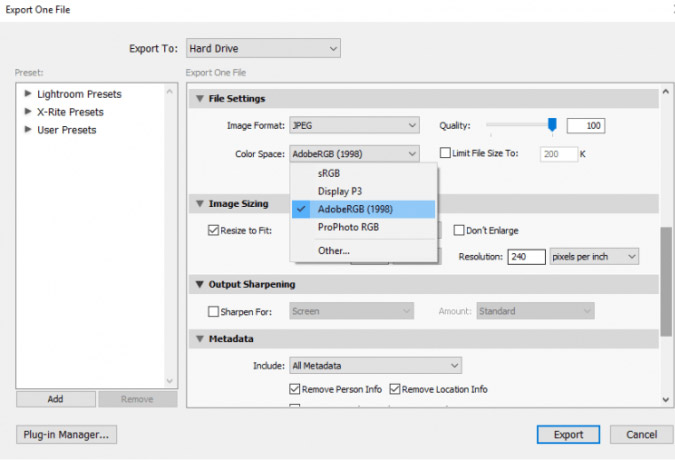Expand the X-Rite Presets folder
Screen dimensions: 675x460
[x=28, y=112]
